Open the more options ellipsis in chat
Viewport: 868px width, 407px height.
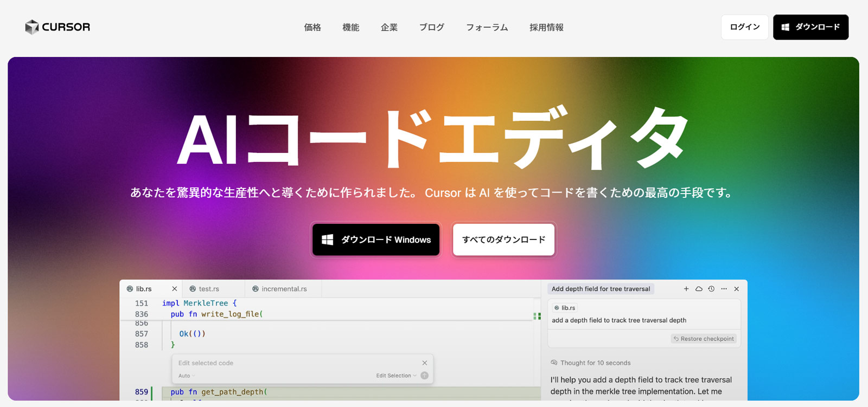coord(724,289)
